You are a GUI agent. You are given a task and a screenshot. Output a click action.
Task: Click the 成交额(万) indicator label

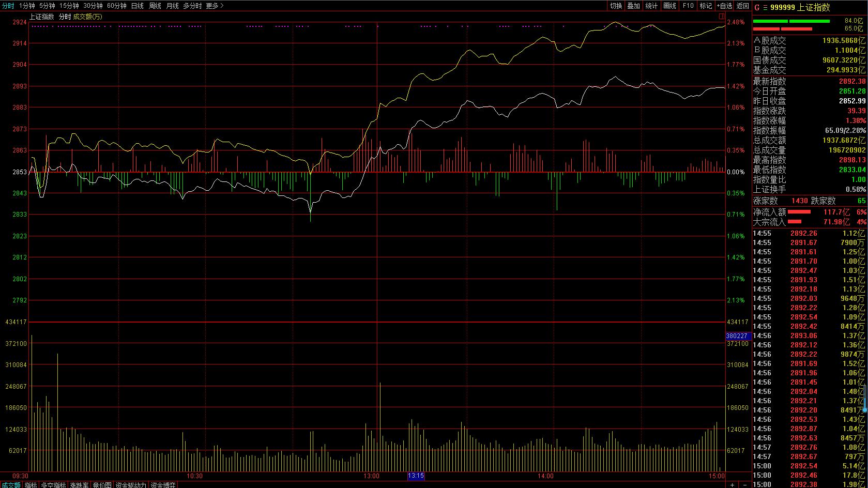pos(88,17)
